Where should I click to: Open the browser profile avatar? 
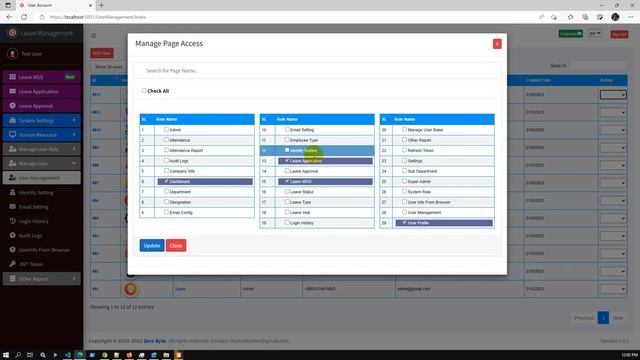(615, 17)
